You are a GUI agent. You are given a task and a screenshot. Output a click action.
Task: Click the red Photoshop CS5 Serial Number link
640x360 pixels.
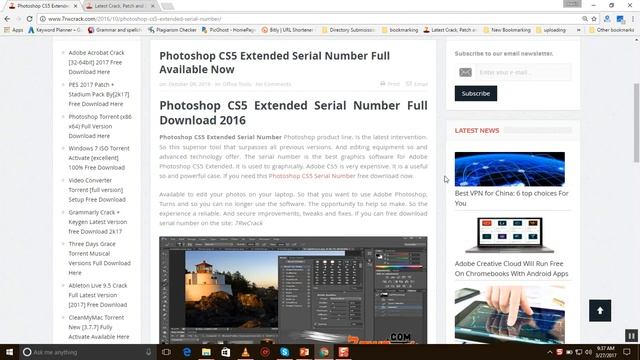pos(312,176)
